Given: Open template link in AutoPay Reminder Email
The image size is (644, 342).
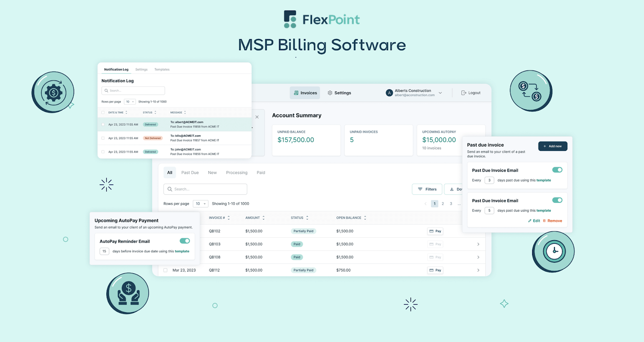Looking at the screenshot, I should [182, 251].
